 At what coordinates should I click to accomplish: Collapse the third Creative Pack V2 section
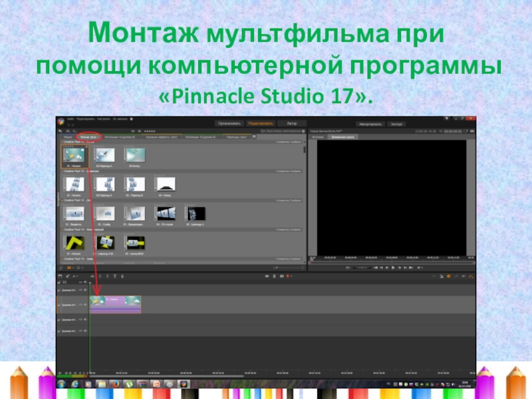tap(62, 201)
